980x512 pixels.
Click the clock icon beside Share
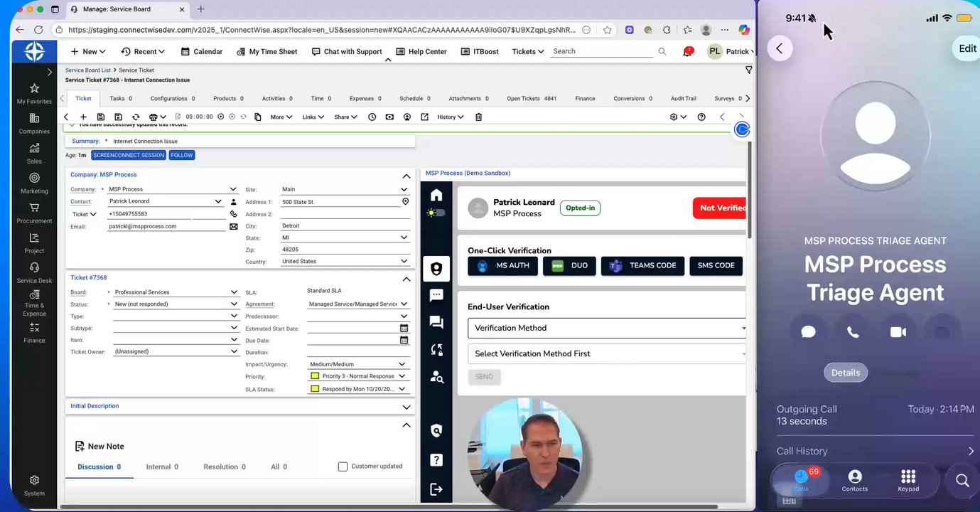372,117
